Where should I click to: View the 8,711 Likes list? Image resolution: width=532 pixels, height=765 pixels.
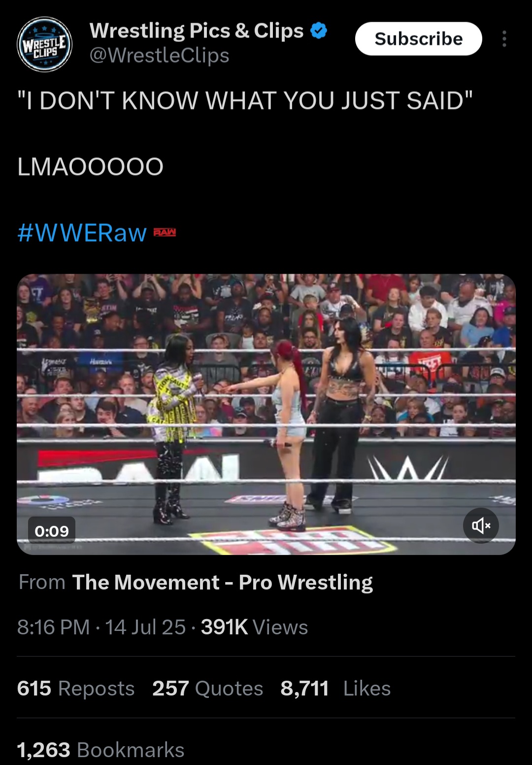(x=335, y=688)
